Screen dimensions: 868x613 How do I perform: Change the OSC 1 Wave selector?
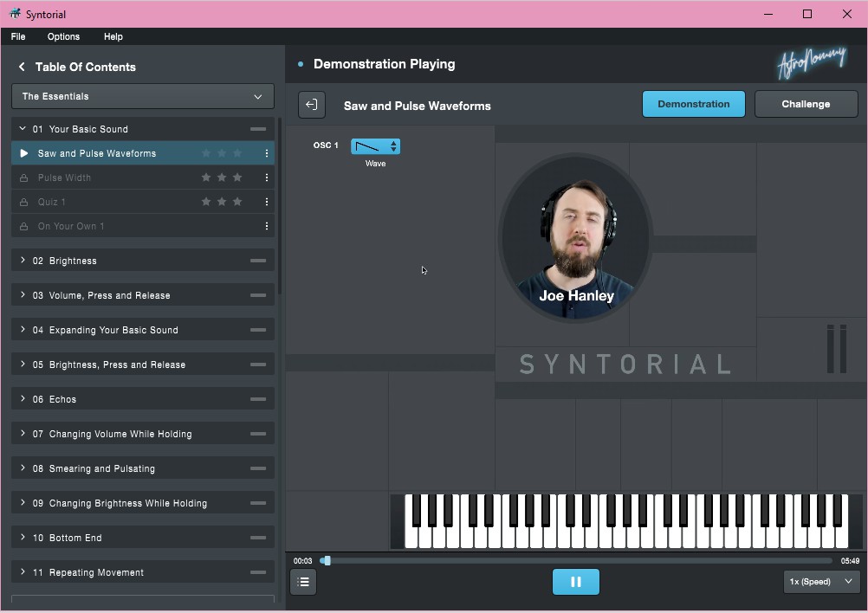[375, 146]
